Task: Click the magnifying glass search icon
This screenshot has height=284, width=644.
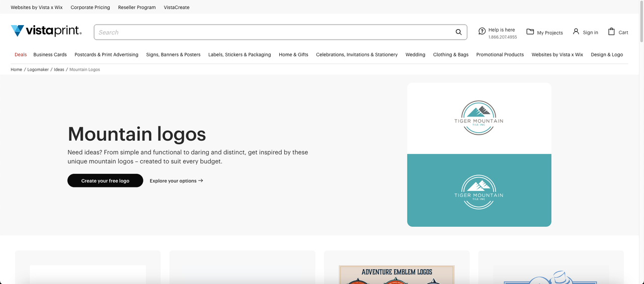Action: tap(458, 32)
